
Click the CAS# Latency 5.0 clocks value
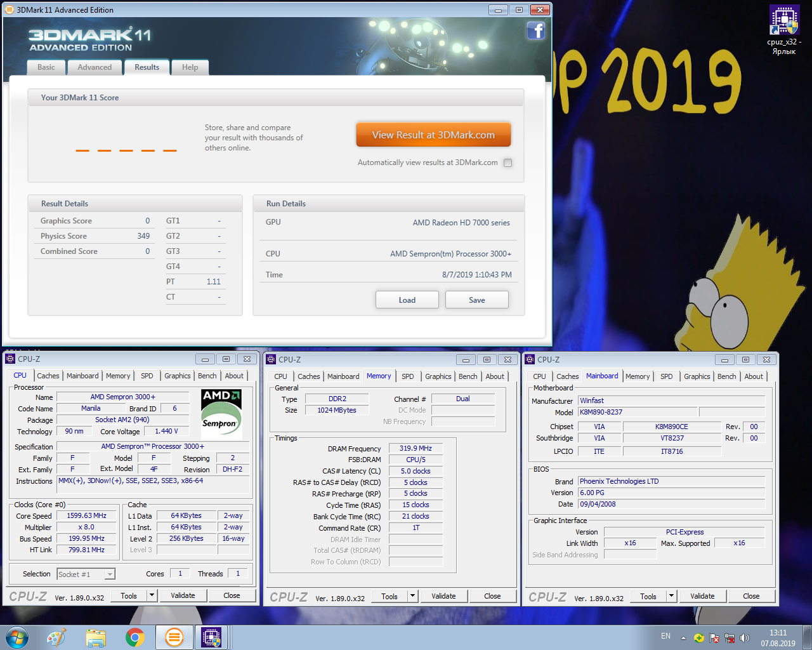(416, 471)
